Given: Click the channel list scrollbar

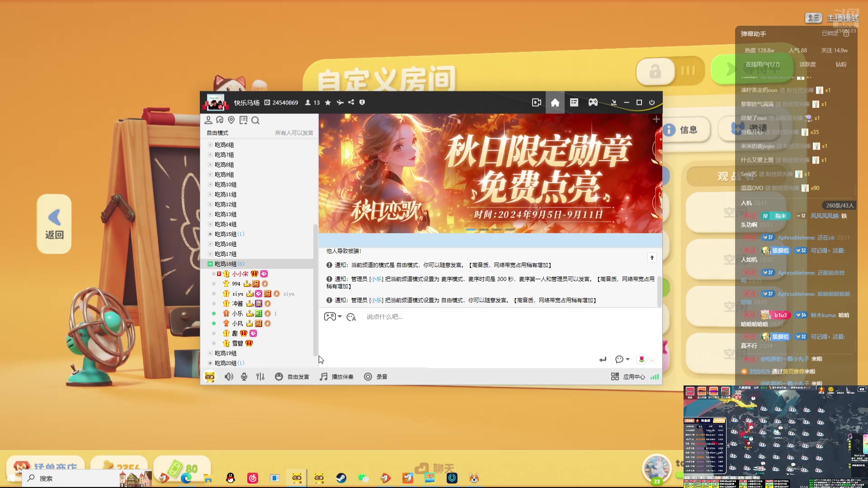Looking at the screenshot, I should coord(315,289).
